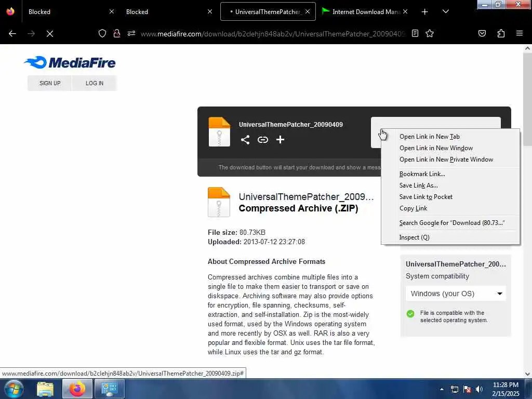Open a new tab with the plus button

tap(424, 12)
